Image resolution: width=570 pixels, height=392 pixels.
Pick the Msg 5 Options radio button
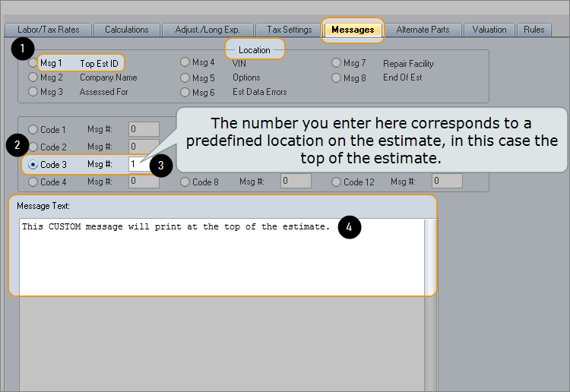coord(185,77)
